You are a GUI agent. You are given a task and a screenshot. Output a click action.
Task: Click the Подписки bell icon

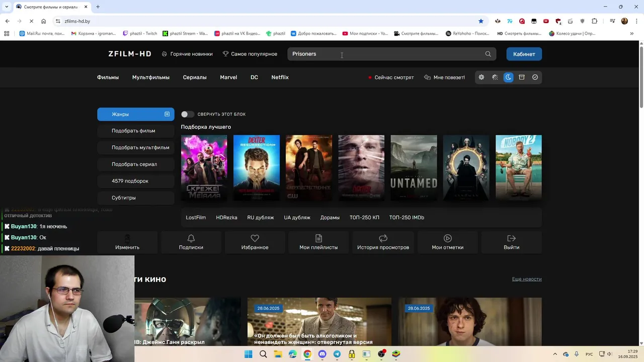(191, 238)
